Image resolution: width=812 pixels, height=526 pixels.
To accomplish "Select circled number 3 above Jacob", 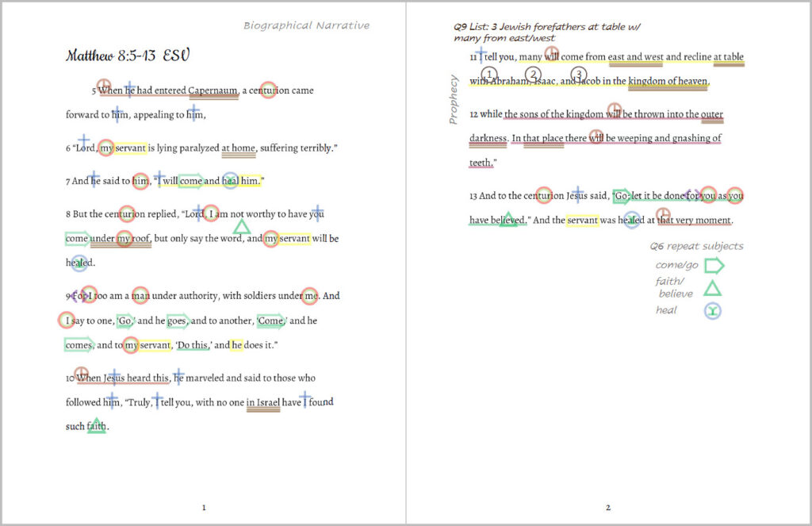I will coord(578,75).
